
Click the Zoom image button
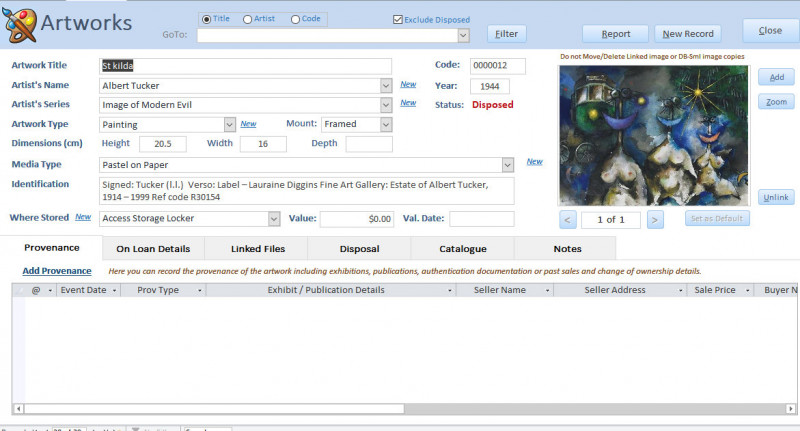coord(776,102)
